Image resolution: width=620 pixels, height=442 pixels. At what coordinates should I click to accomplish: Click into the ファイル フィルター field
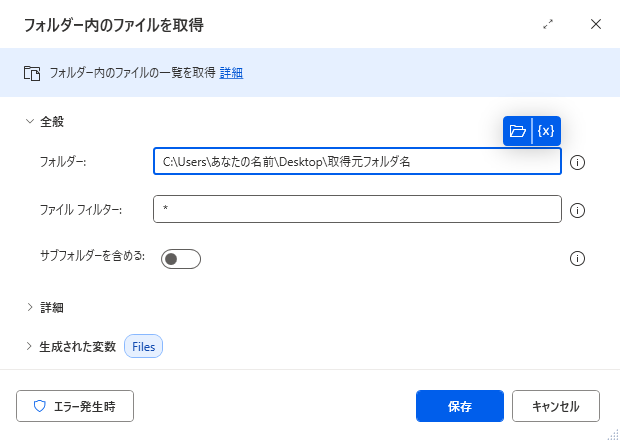click(x=357, y=209)
